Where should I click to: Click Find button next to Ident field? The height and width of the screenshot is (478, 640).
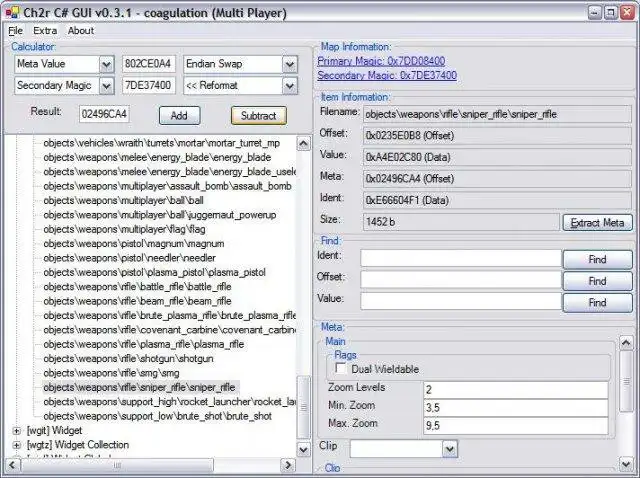pos(598,259)
